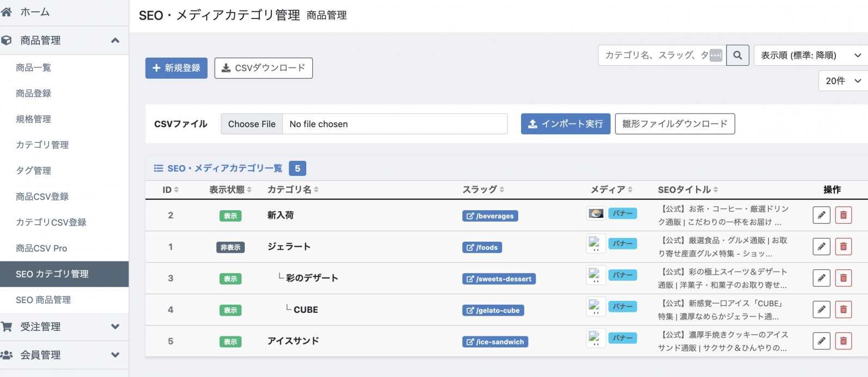Click the CSVダウンロード button
Screen dimensions: 868x377
tap(263, 68)
